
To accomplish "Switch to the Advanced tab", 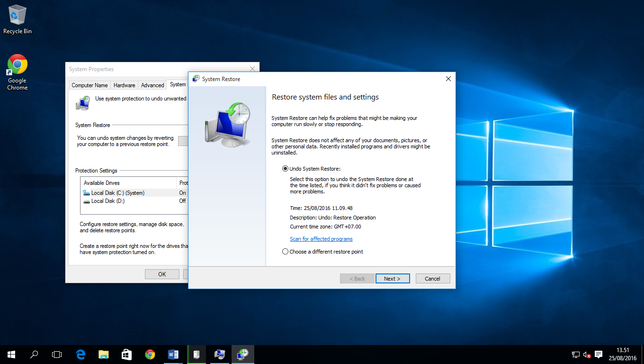I will point(152,85).
